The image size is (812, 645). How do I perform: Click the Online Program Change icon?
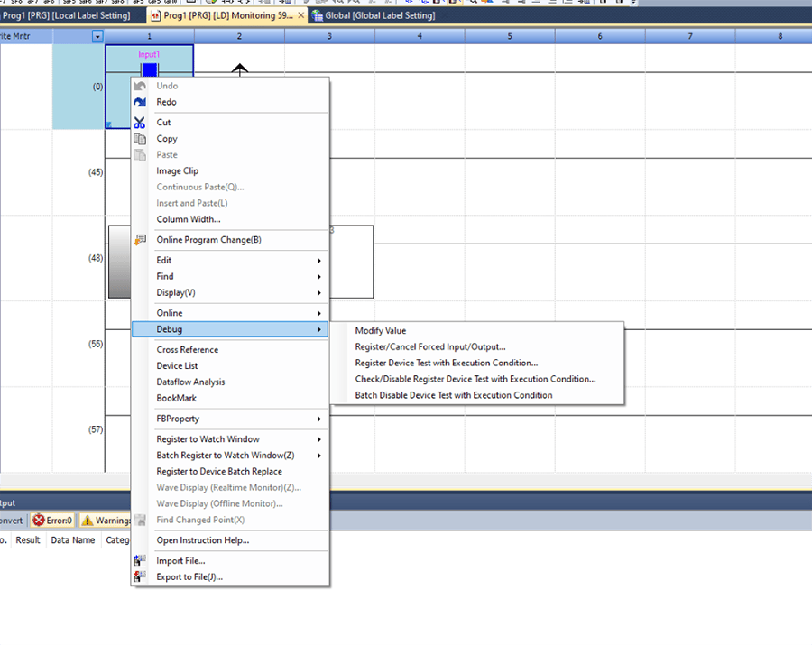point(140,240)
